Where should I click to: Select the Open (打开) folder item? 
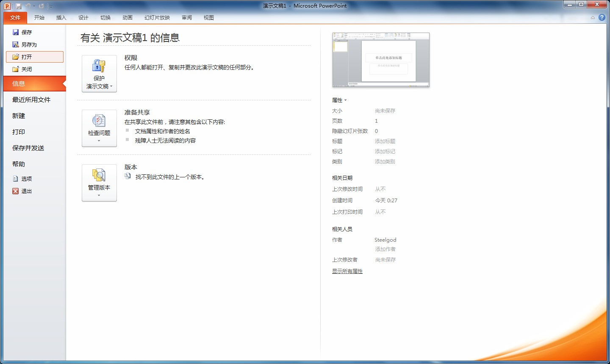click(x=35, y=57)
